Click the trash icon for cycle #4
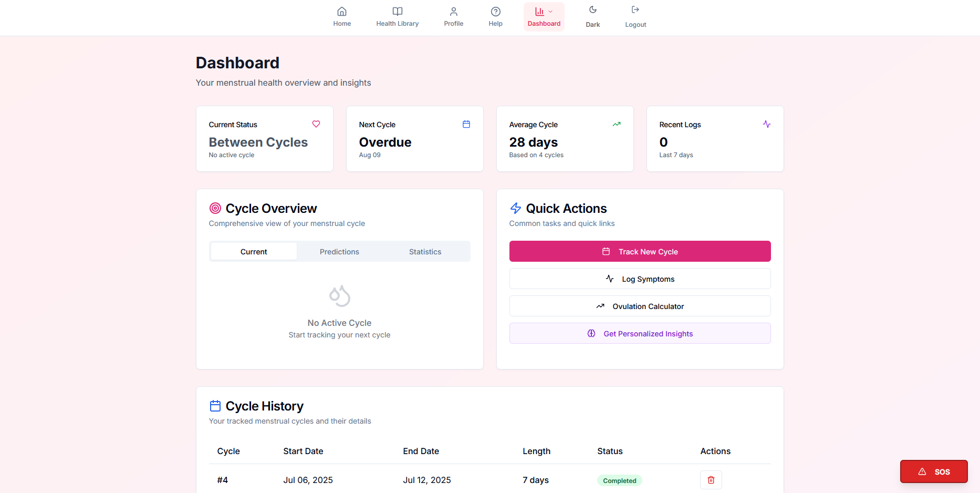The image size is (980, 493). tap(711, 480)
